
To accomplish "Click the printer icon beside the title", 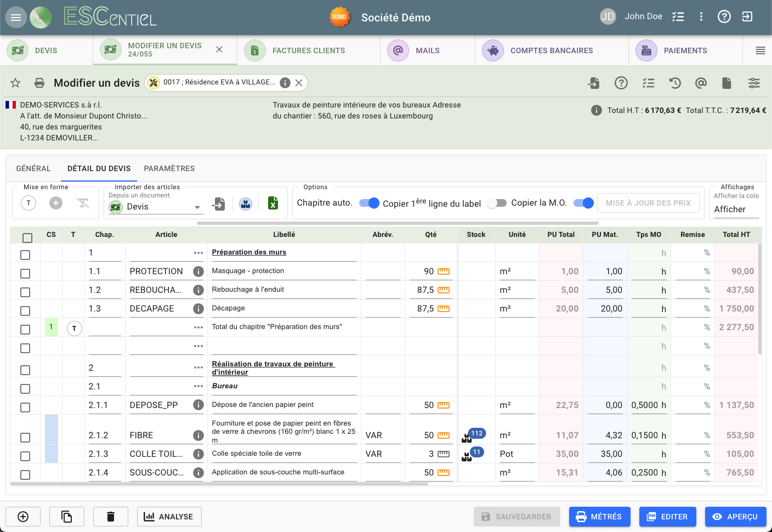I will point(39,83).
